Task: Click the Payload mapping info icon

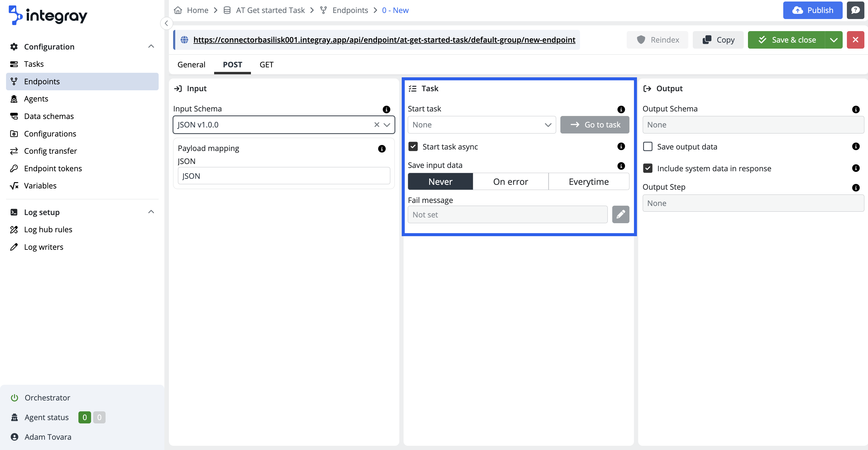Action: pyautogui.click(x=382, y=149)
